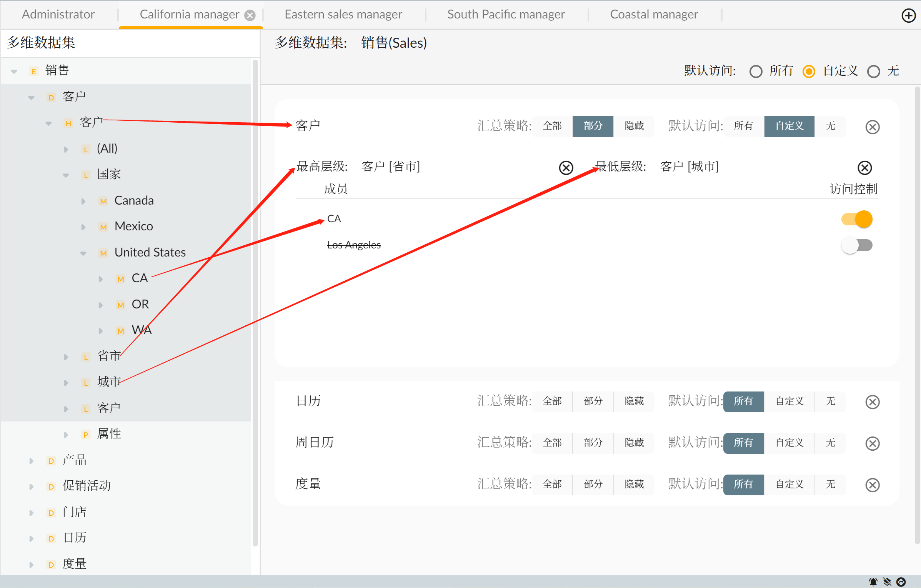Close the California manager tab
Viewport: 921px width, 588px height.
(x=250, y=15)
